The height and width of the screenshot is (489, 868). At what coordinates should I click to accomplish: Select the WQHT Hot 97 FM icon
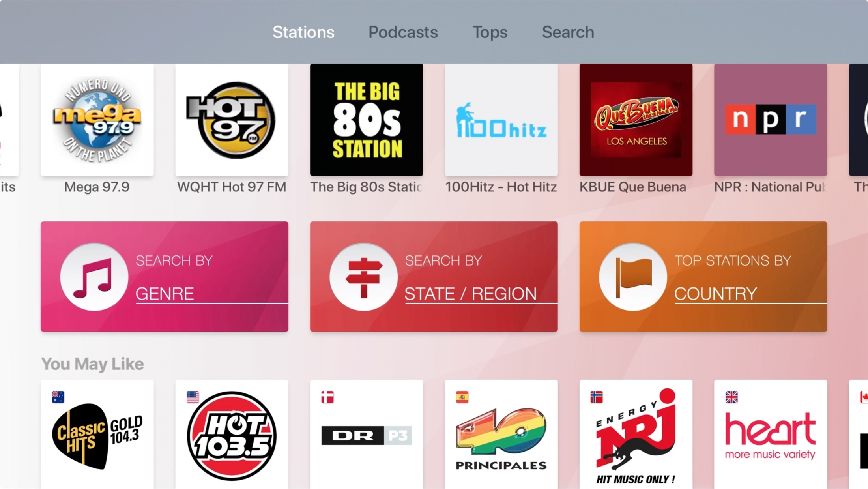232,119
